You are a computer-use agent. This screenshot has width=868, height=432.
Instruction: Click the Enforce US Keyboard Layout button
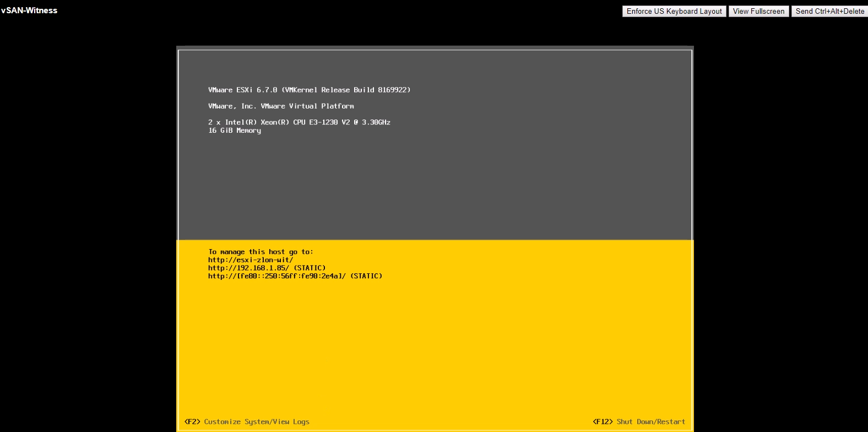pos(674,11)
